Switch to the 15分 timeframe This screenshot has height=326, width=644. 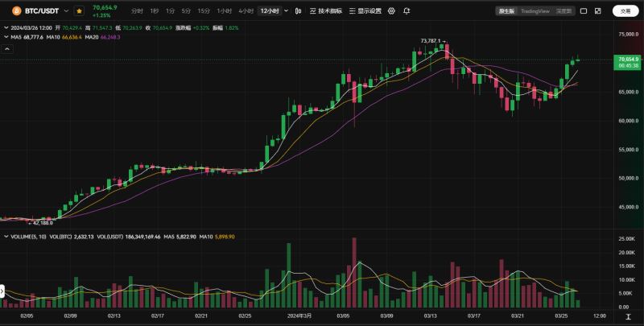click(204, 11)
